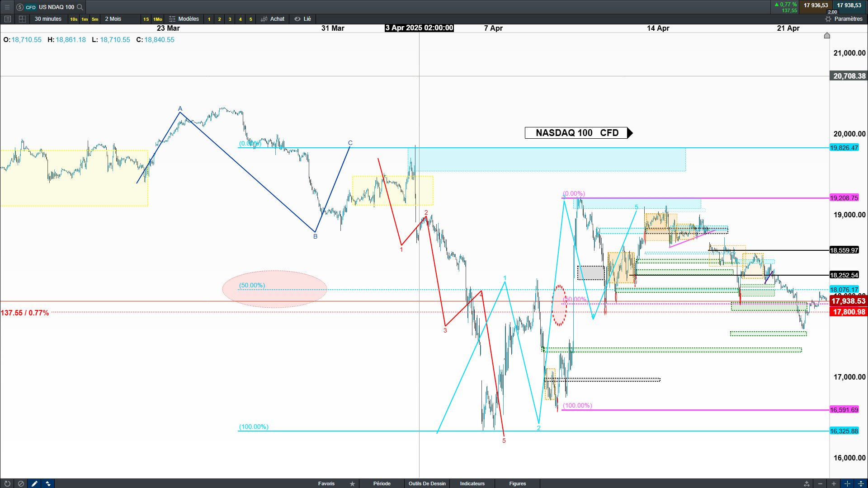Toggle the Achat trading button
The height and width of the screenshot is (488, 868).
click(x=273, y=19)
